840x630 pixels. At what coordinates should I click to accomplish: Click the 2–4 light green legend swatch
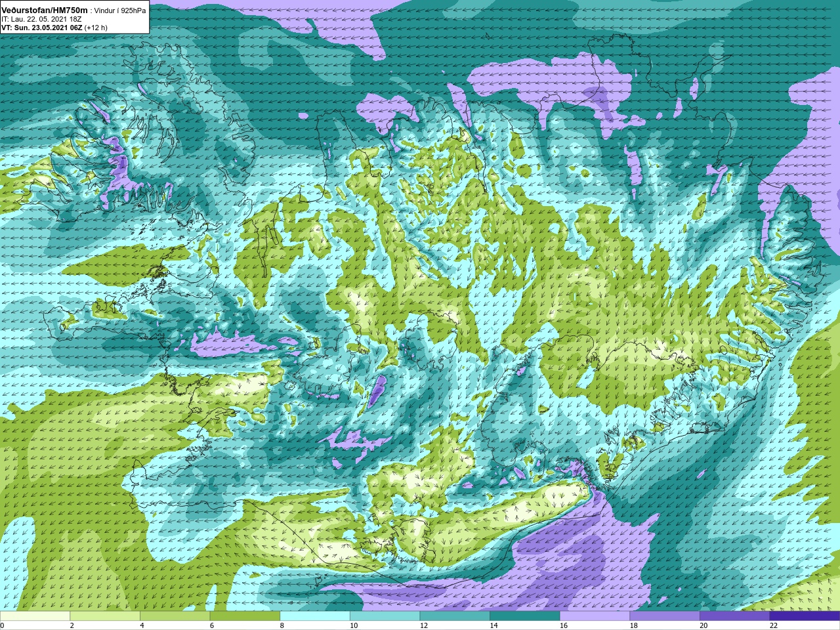click(105, 616)
